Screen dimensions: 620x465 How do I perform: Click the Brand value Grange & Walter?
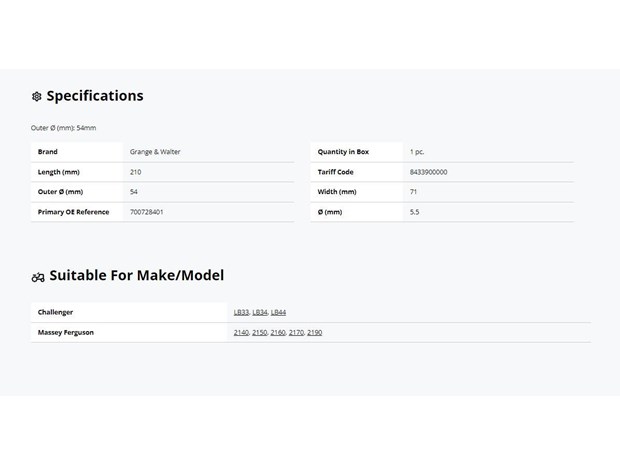pos(155,152)
